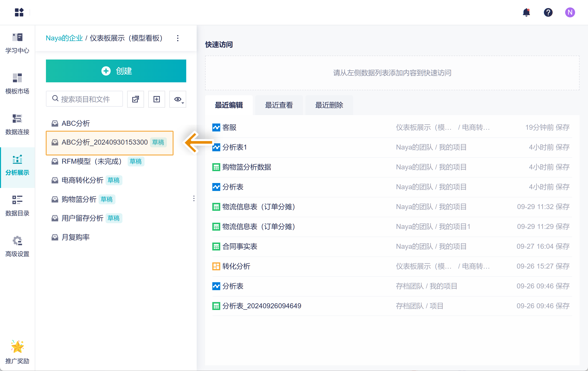This screenshot has height=371, width=588.
Task: Click 存档团队 / 项目 path text
Action: click(x=420, y=306)
